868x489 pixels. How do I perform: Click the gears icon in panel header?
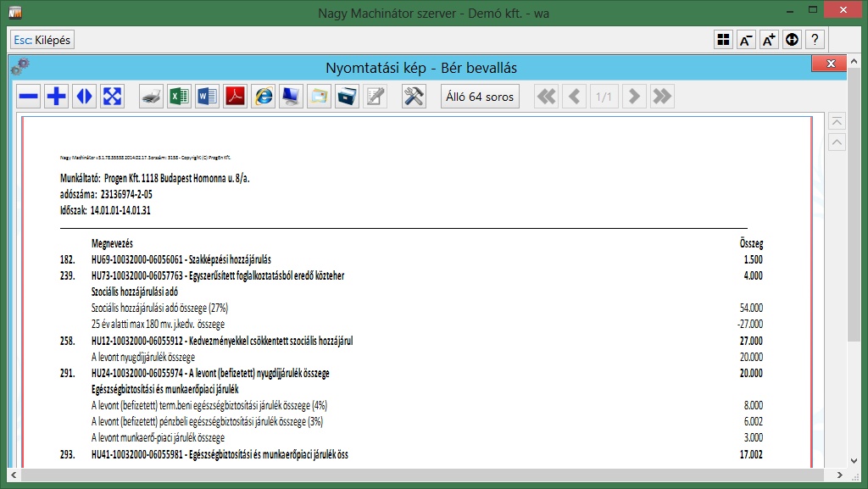(20, 67)
